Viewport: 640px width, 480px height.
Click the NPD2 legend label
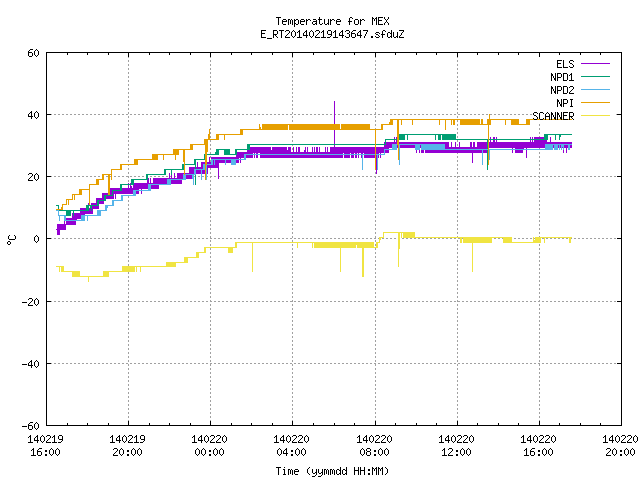coord(562,90)
